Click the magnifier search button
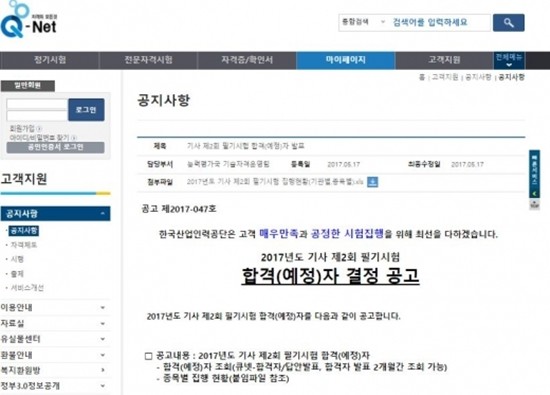This screenshot has height=395, width=550. coord(509,23)
